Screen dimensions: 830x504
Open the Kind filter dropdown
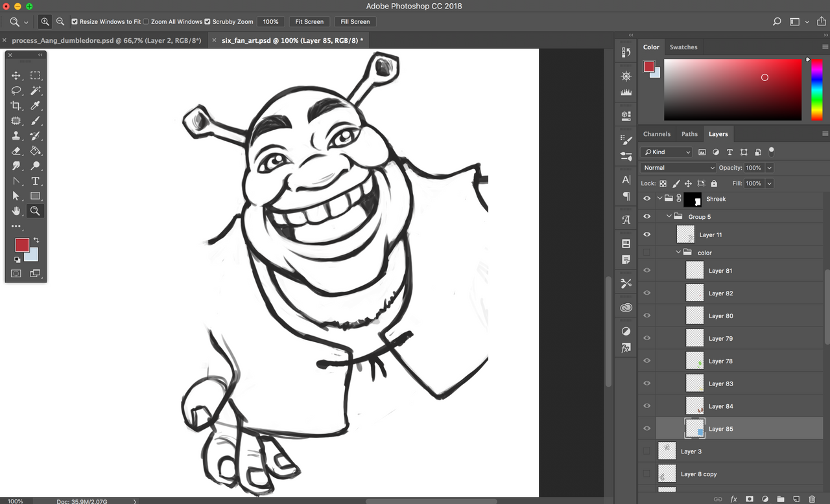coord(667,152)
